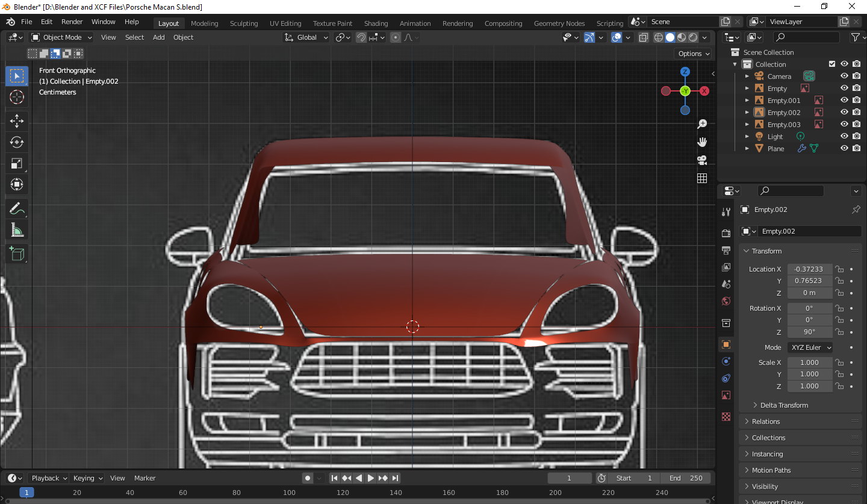Uncheck the Collection exclude checkbox
Viewport: 867px width, 504px height.
(832, 64)
